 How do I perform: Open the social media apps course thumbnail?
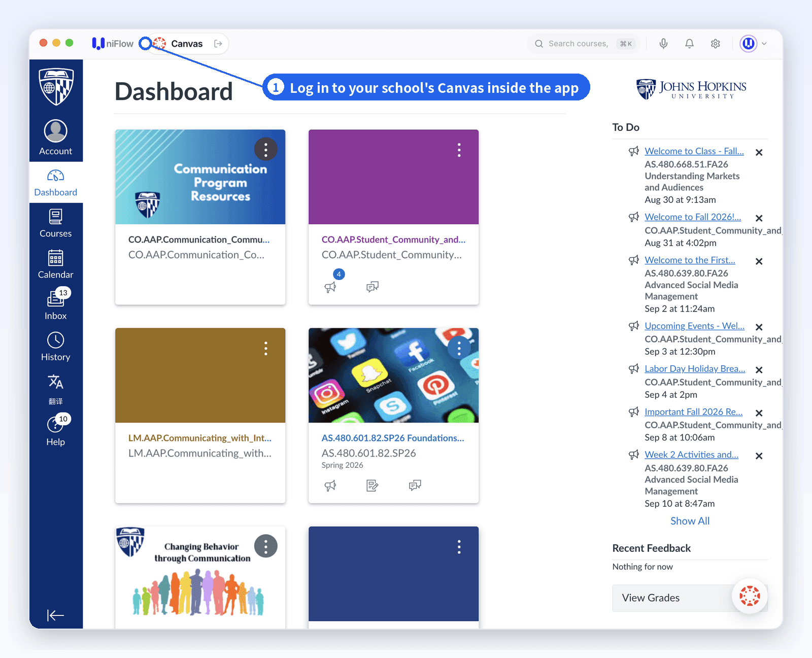tap(394, 375)
